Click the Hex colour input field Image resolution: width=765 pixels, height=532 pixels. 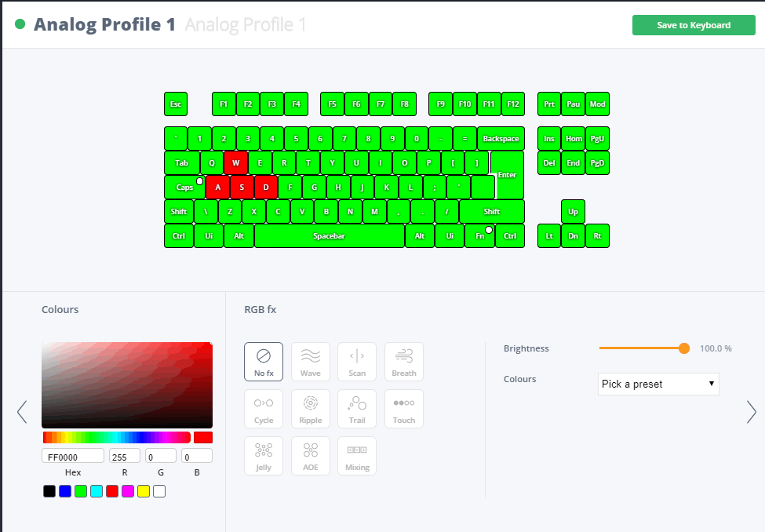[73, 456]
